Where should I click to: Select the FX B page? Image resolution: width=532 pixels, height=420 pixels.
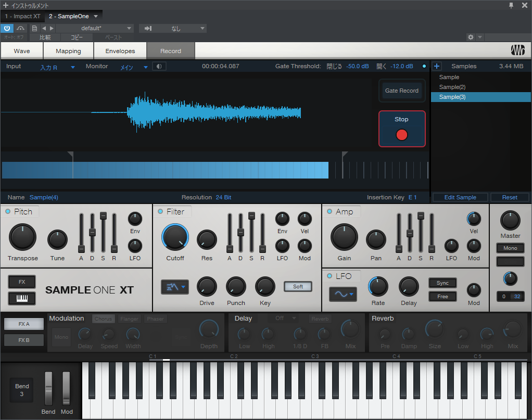[24, 340]
